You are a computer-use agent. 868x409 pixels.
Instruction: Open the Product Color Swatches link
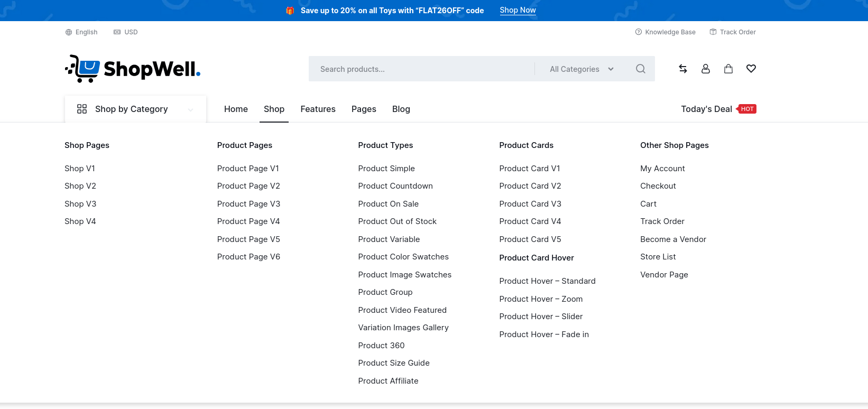(403, 257)
